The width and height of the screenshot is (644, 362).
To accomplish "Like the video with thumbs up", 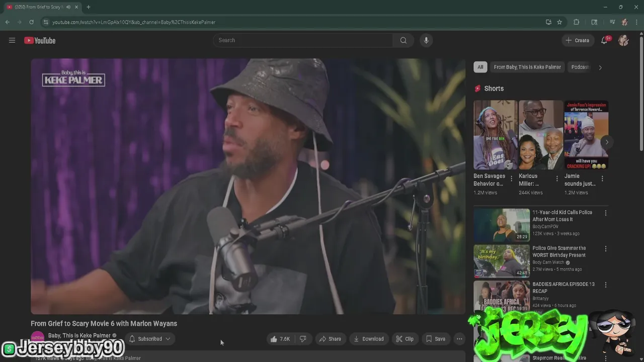I will pyautogui.click(x=280, y=339).
